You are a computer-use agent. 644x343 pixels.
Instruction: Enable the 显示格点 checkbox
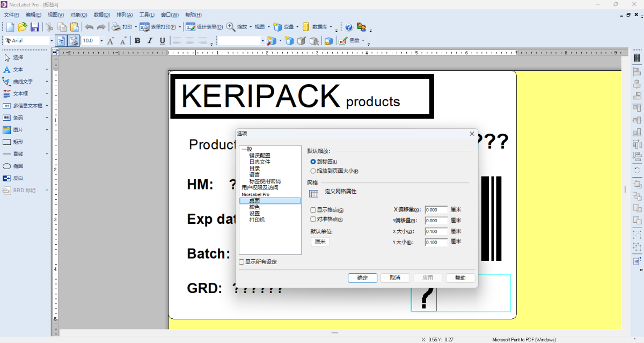coord(313,210)
